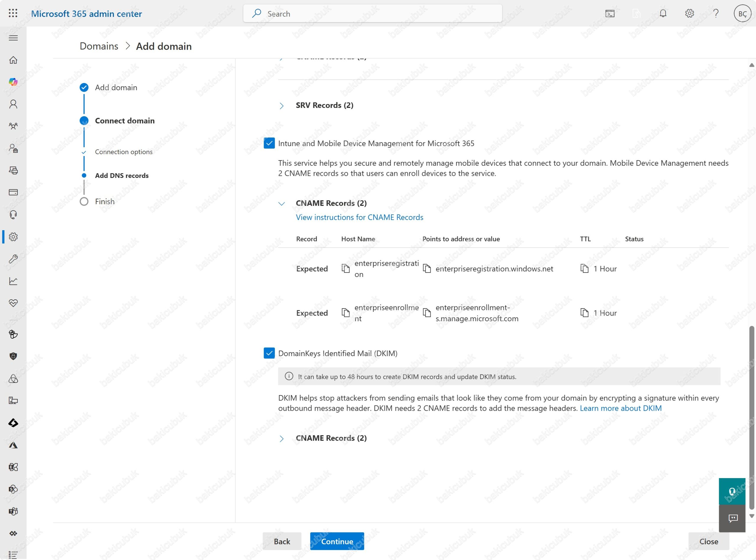Go to Domains breadcrumb
Viewport: 756px width, 560px height.
[x=99, y=46]
